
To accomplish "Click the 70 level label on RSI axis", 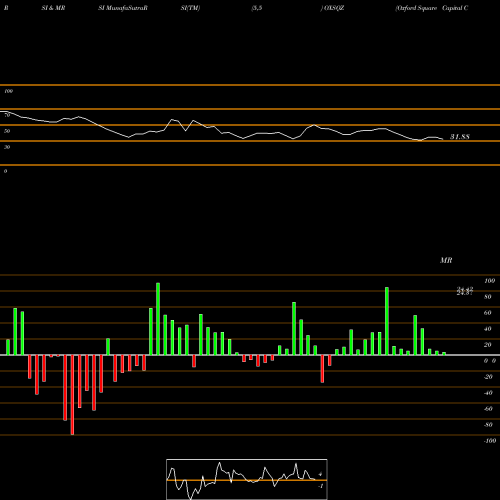I will coord(7,115).
